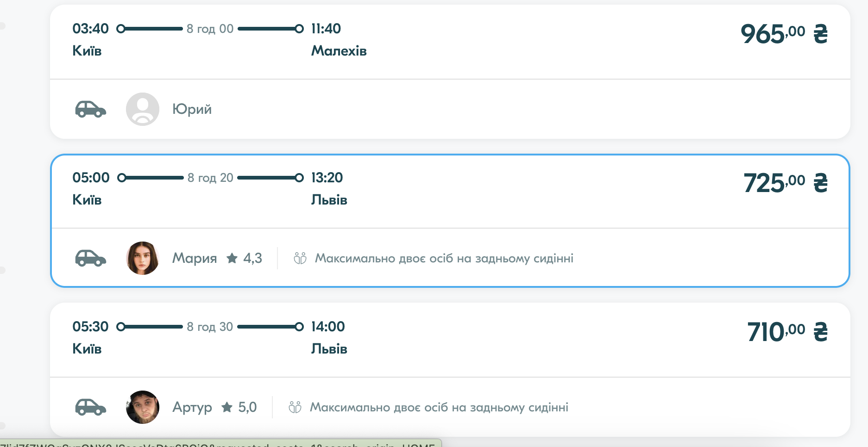Screen dimensions: 868x447
Task: Click the 8 год 00 trip duration
Action: click(210, 29)
